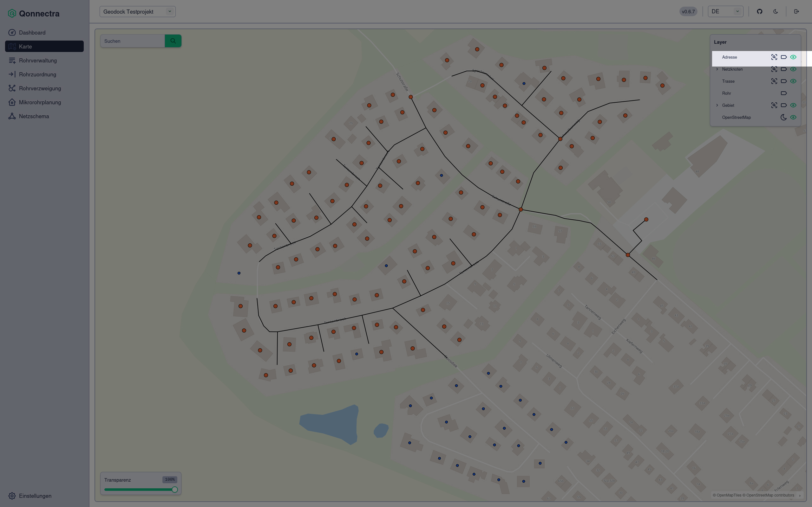Click the Transparenz slider handle

pyautogui.click(x=174, y=490)
